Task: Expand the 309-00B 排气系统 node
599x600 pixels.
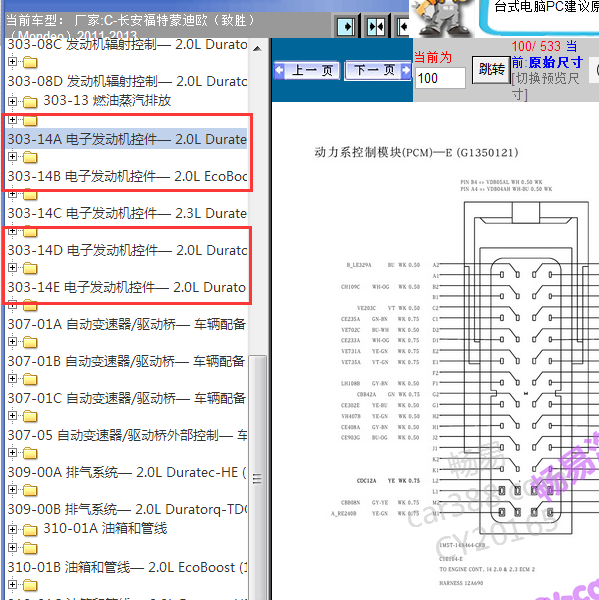Action: pos(12,489)
